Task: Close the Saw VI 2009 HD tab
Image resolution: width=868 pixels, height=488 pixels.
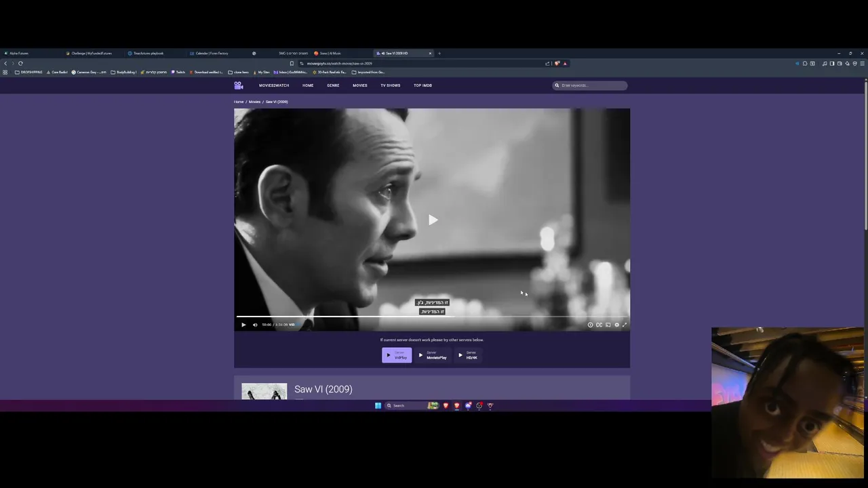Action: (430, 53)
